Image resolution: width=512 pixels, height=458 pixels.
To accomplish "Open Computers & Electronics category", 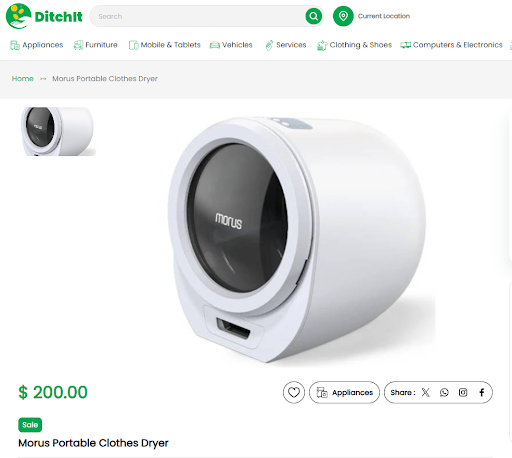I will click(x=451, y=45).
